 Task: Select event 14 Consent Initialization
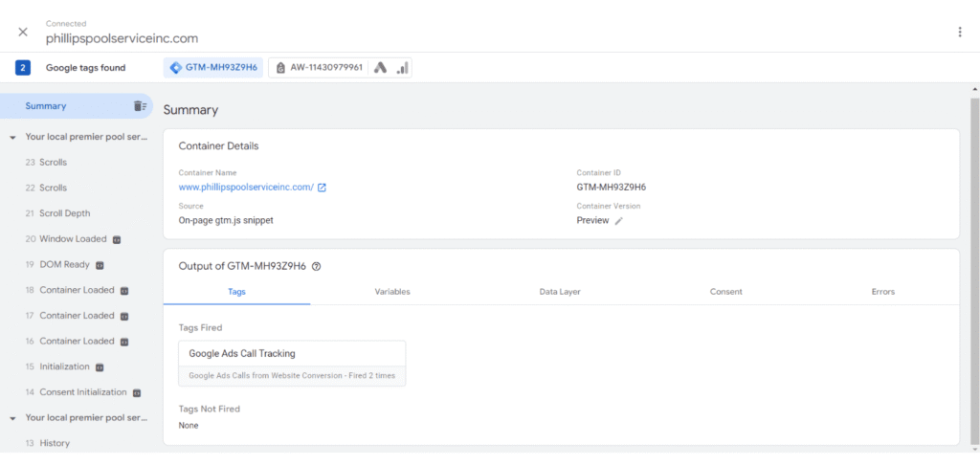(77, 392)
